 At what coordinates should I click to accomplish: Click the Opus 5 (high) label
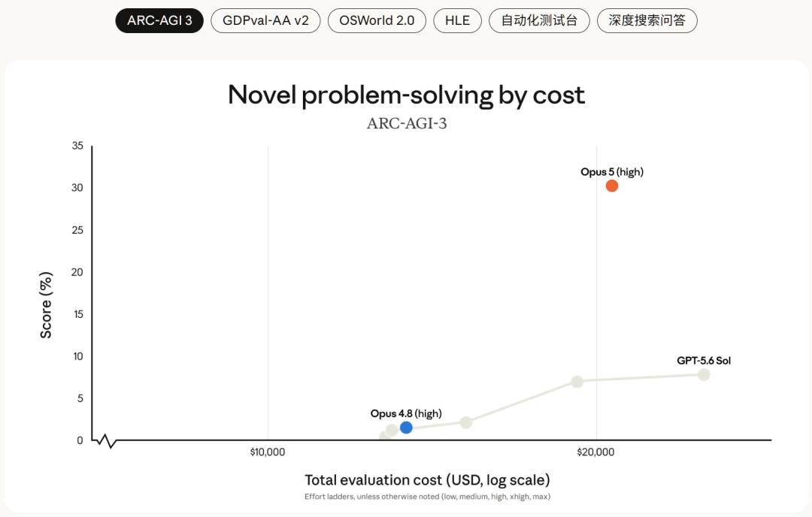(x=611, y=172)
